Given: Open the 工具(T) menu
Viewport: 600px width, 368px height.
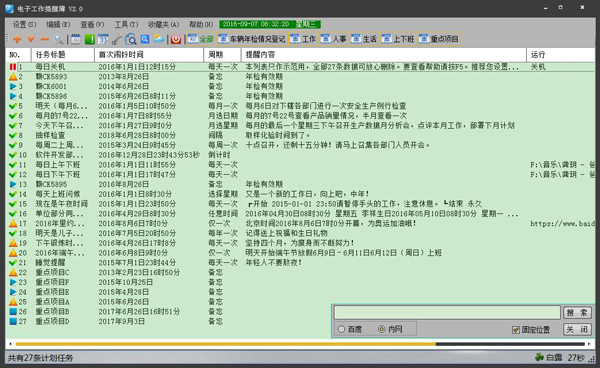Looking at the screenshot, I should click(126, 24).
